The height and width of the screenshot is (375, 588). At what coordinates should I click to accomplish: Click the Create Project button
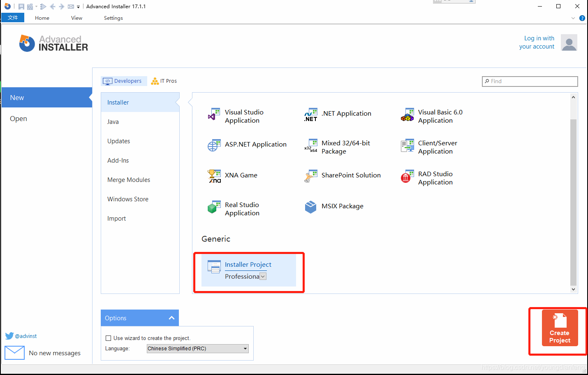pos(560,328)
